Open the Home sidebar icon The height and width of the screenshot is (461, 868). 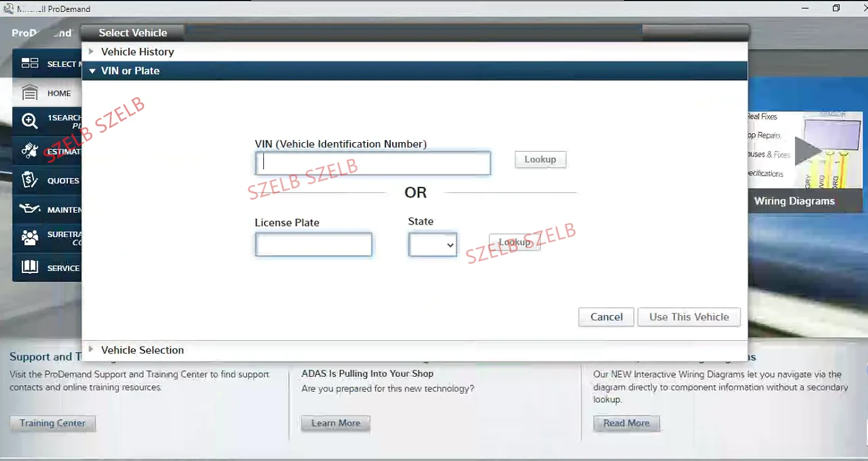(30, 93)
